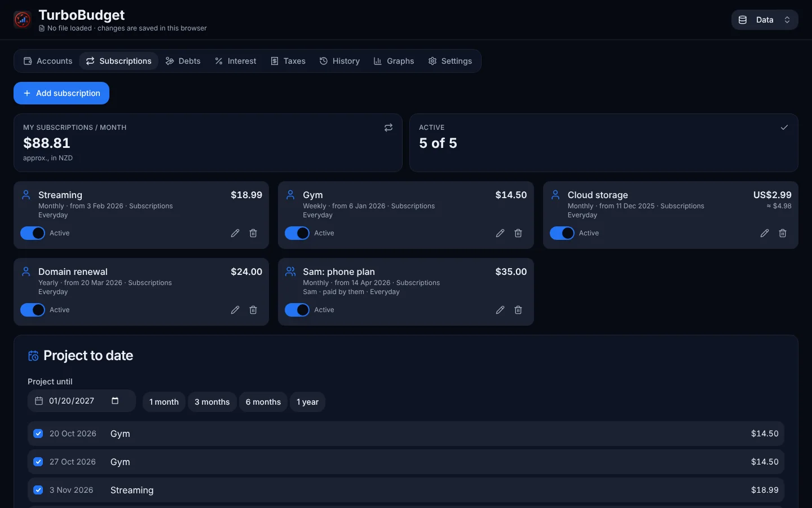Go to the Interest tab
The width and height of the screenshot is (812, 508).
[x=236, y=61]
